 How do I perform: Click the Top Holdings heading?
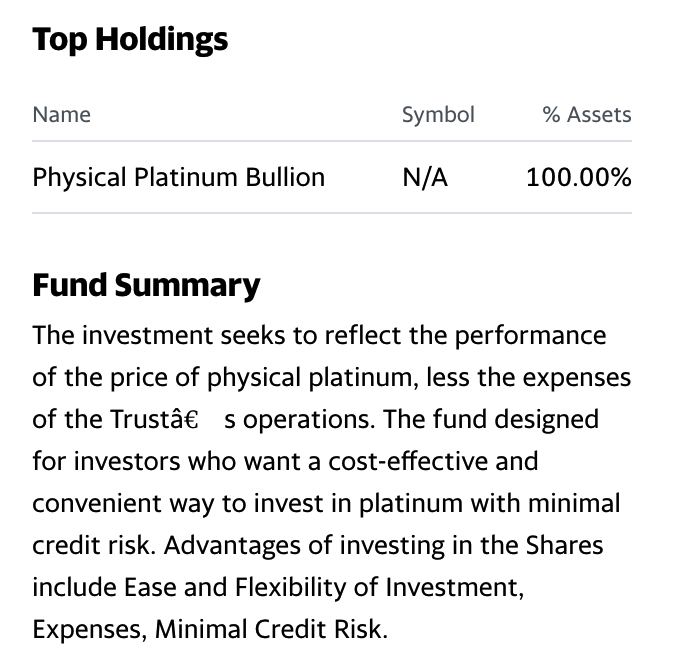tap(130, 41)
